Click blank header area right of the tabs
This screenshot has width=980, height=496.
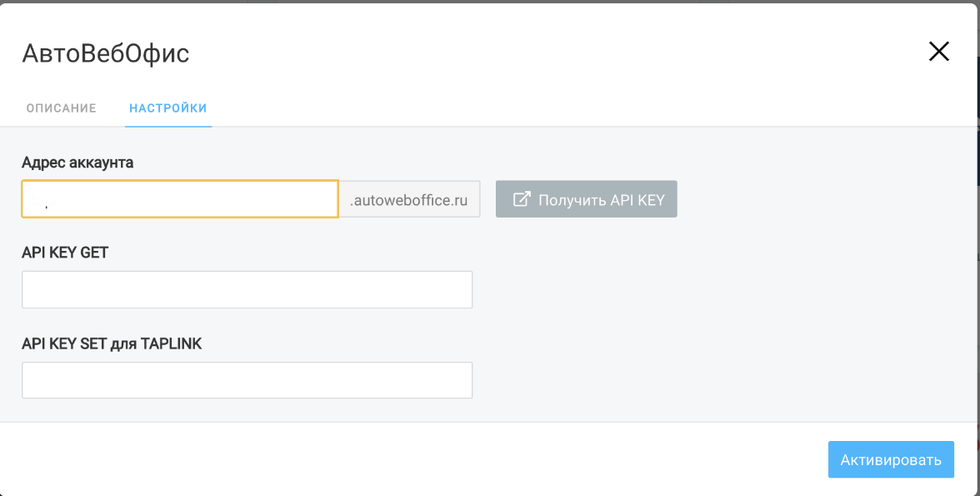(x=583, y=108)
